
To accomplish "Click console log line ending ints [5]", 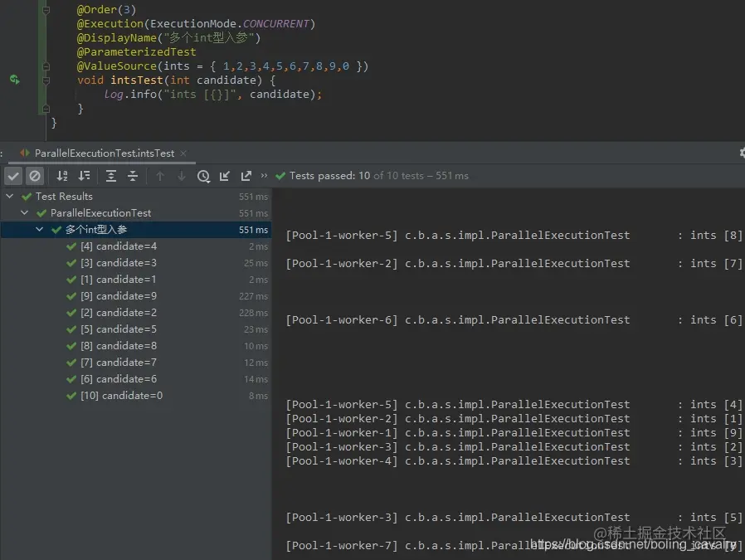I will pos(514,518).
